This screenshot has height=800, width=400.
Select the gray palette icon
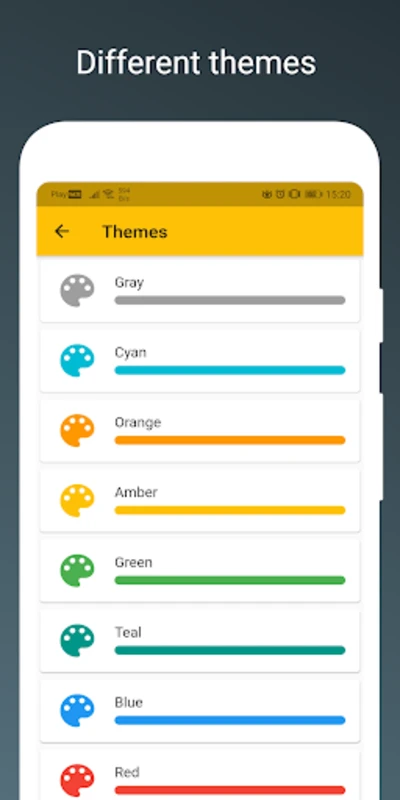coord(77,290)
